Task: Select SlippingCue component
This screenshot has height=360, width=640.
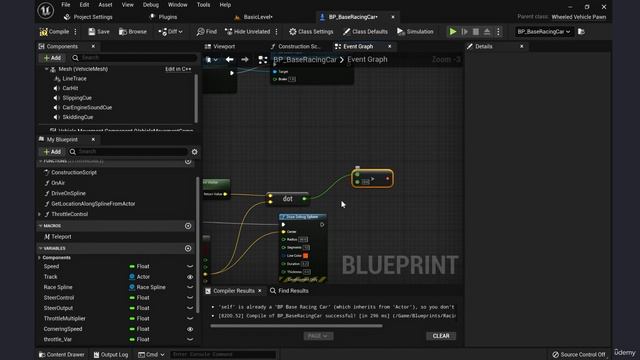Action: coord(77,98)
